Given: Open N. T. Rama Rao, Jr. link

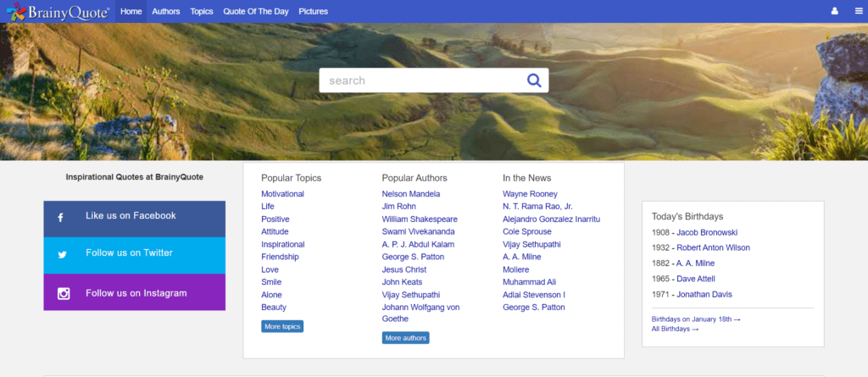Looking at the screenshot, I should (x=537, y=207).
